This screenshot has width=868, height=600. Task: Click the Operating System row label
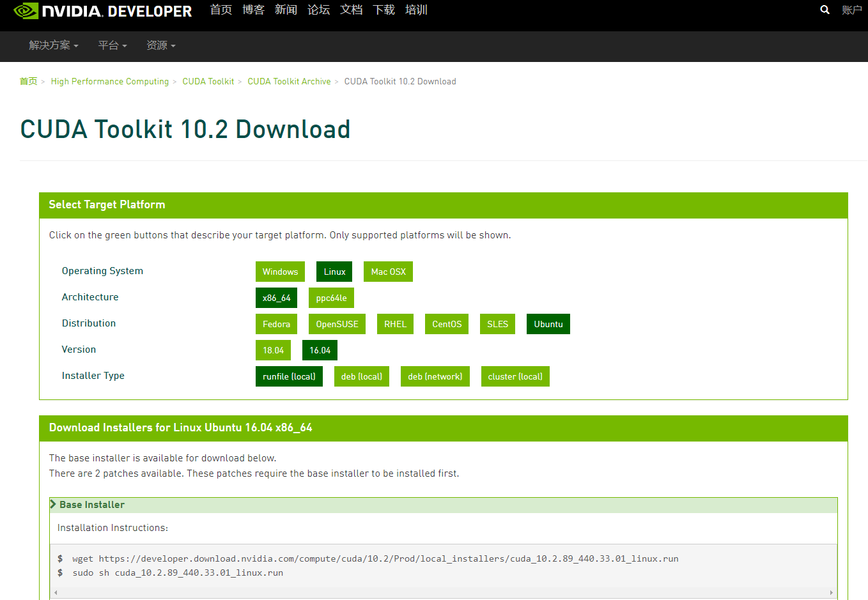102,271
